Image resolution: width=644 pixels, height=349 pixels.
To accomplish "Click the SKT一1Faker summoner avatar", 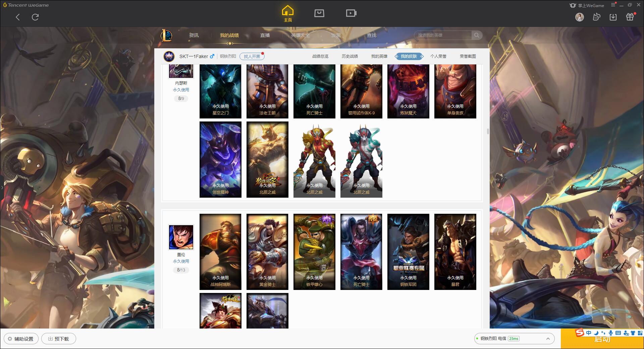I will tap(169, 56).
